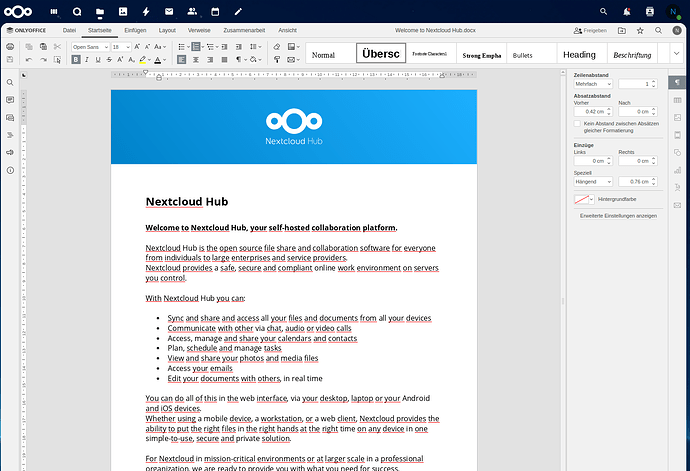This screenshot has width=690, height=471.
Task: Apply the Heading style
Action: [x=582, y=53]
